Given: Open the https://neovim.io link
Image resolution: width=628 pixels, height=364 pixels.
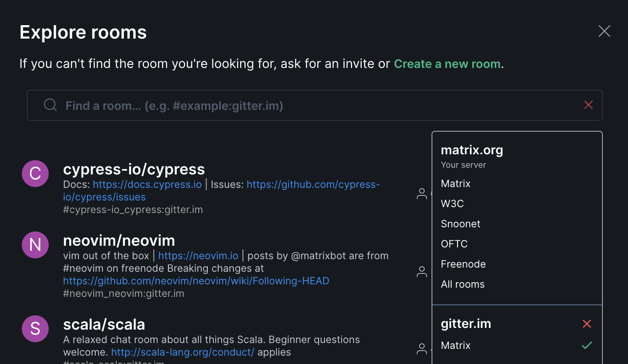Looking at the screenshot, I should tap(198, 255).
